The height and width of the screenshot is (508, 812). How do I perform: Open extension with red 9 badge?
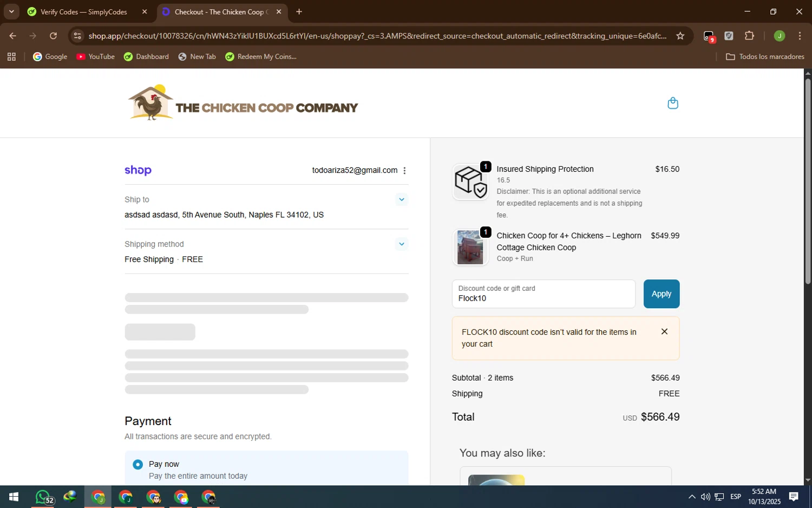click(709, 36)
